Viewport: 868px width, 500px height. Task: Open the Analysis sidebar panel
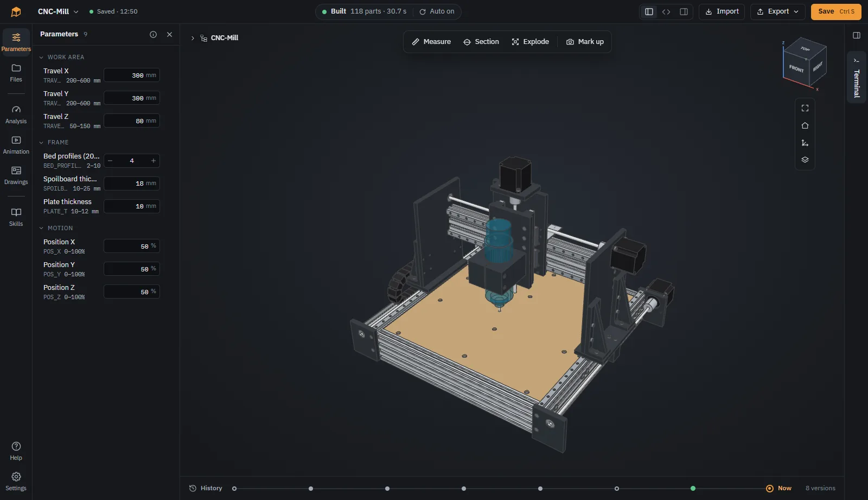pos(16,115)
